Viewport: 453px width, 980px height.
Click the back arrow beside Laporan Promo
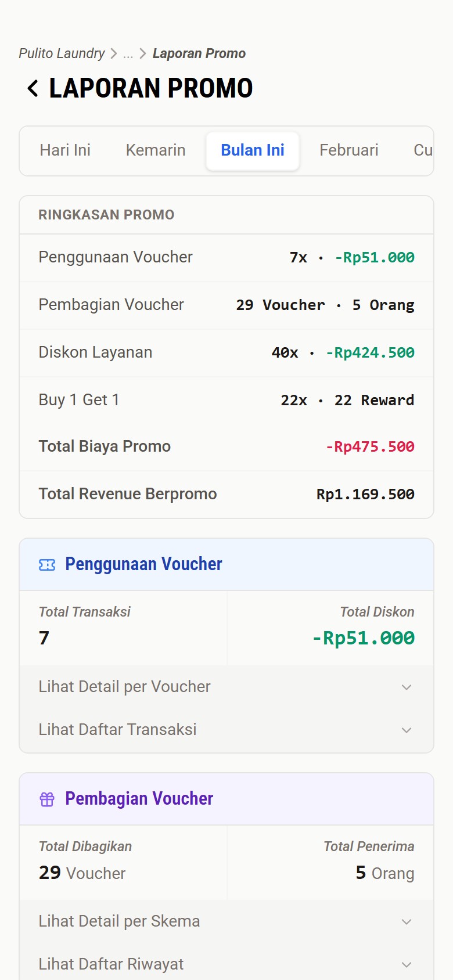pos(33,88)
